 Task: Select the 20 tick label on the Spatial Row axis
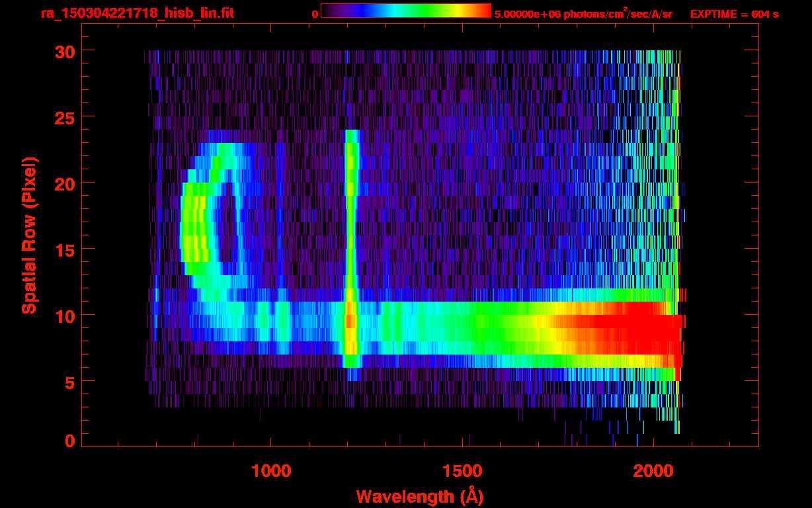click(x=64, y=183)
